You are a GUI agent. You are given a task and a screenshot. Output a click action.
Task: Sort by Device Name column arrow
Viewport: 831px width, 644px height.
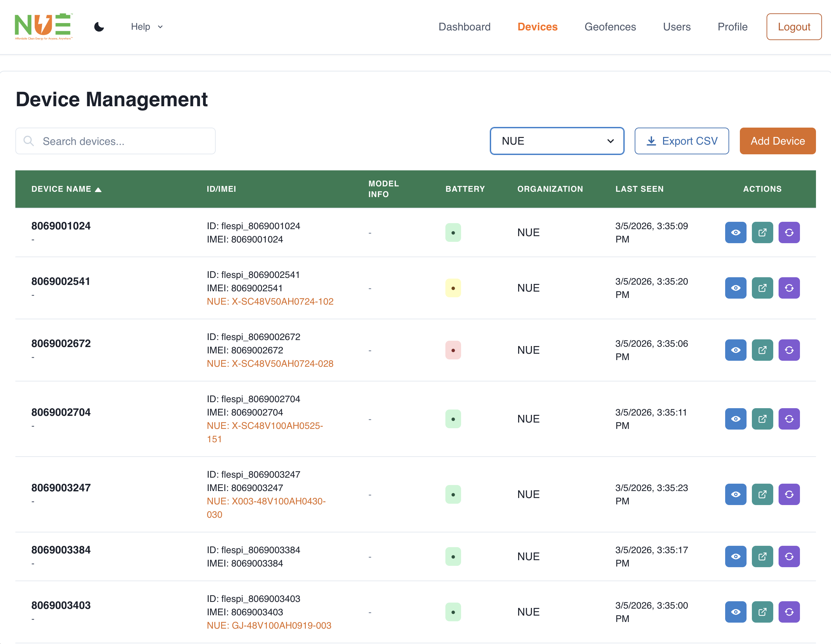[98, 189]
